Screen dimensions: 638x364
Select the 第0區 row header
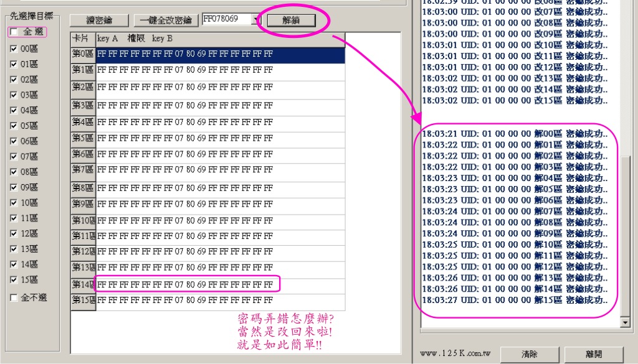click(83, 55)
